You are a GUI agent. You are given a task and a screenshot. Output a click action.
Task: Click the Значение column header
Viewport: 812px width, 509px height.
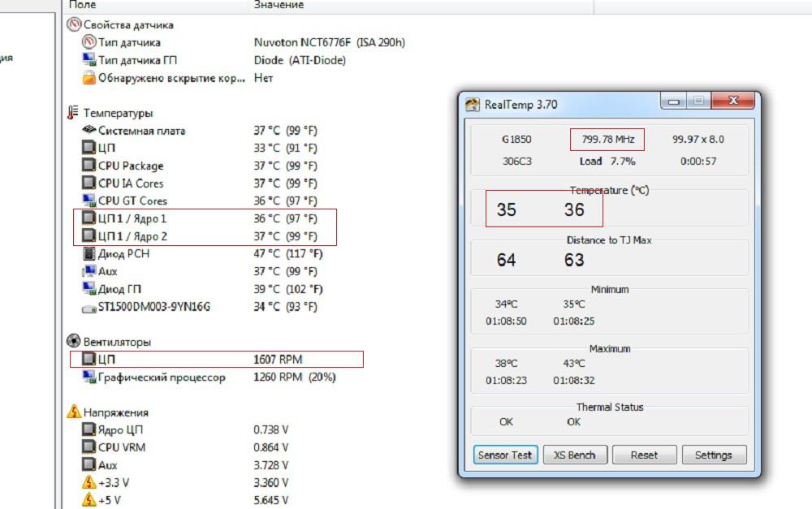[x=279, y=5]
